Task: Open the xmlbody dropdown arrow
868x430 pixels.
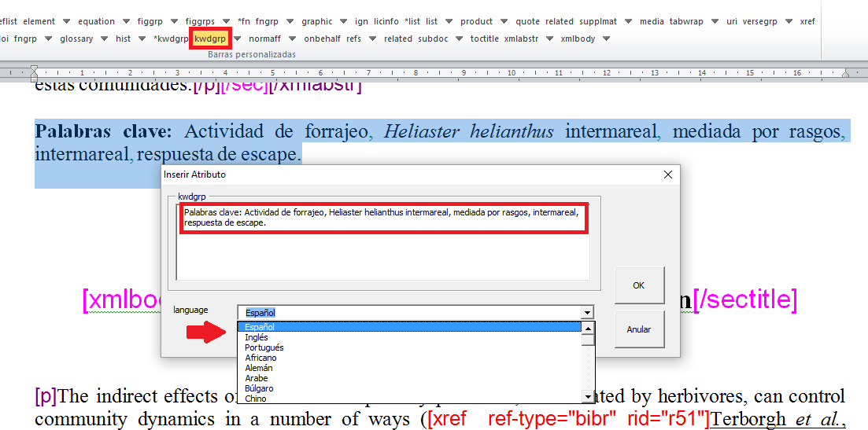Action: (605, 39)
